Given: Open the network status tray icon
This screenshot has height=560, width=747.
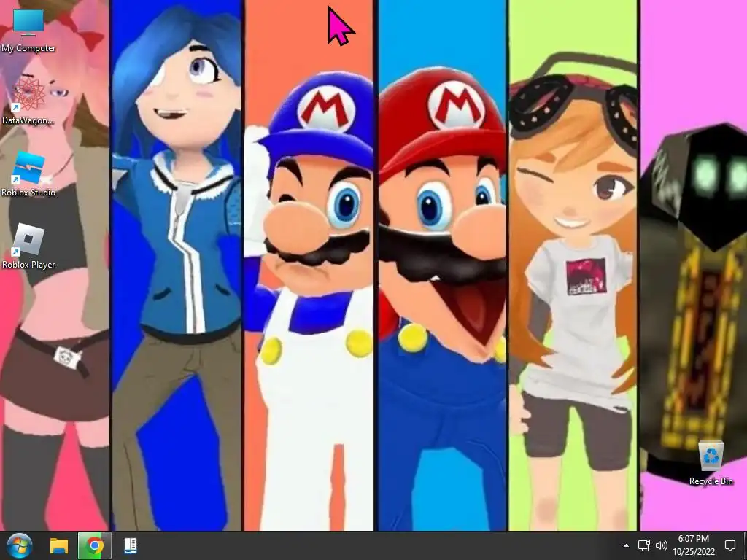Looking at the screenshot, I should coord(644,545).
